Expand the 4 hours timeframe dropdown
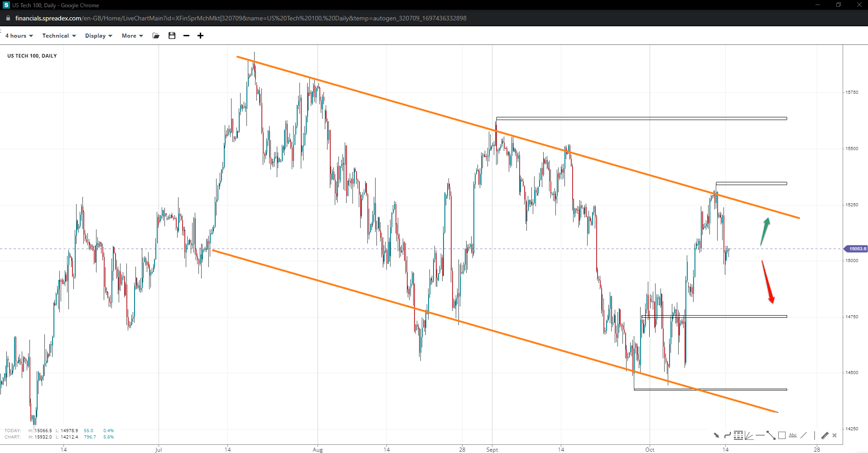The image size is (868, 453). click(19, 36)
